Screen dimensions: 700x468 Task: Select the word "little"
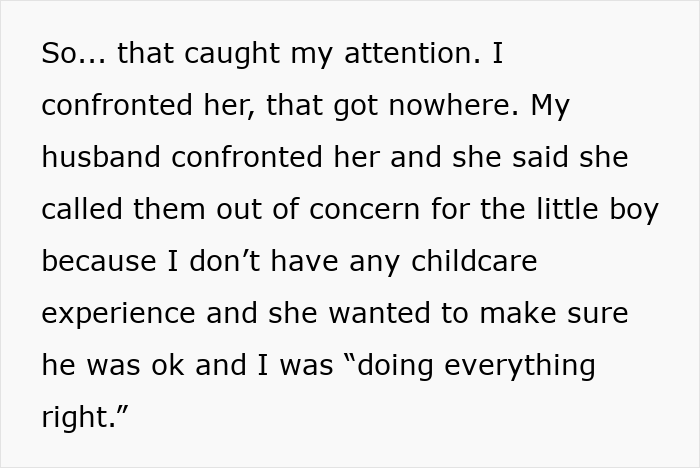pyautogui.click(x=567, y=209)
